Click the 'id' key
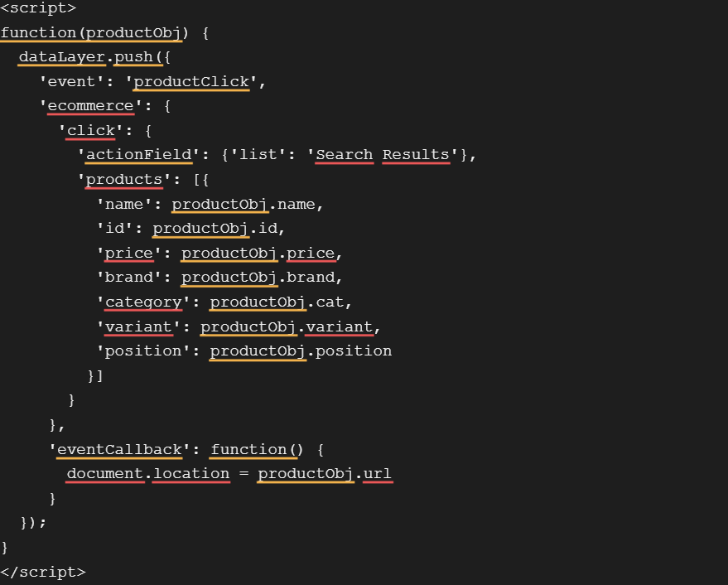Image resolution: width=728 pixels, height=585 pixels. tap(114, 229)
